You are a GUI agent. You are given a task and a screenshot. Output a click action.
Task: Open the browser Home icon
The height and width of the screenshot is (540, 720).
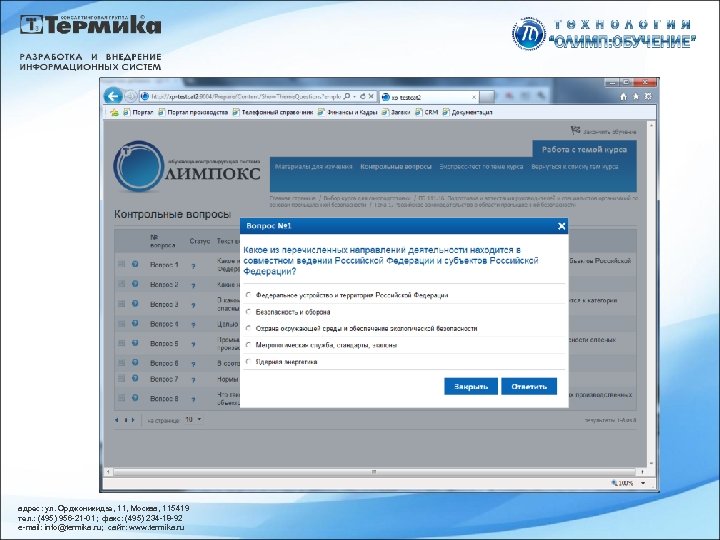(x=623, y=96)
